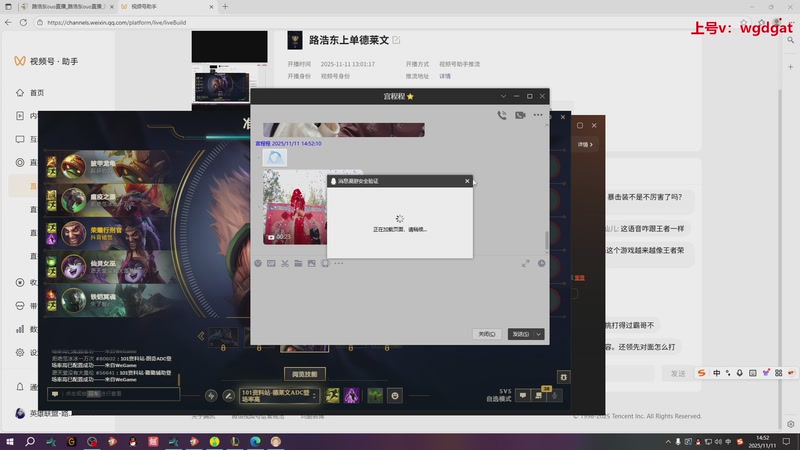This screenshot has width=800, height=450.
Task: Open the notification center in system tray
Action: pos(786,441)
